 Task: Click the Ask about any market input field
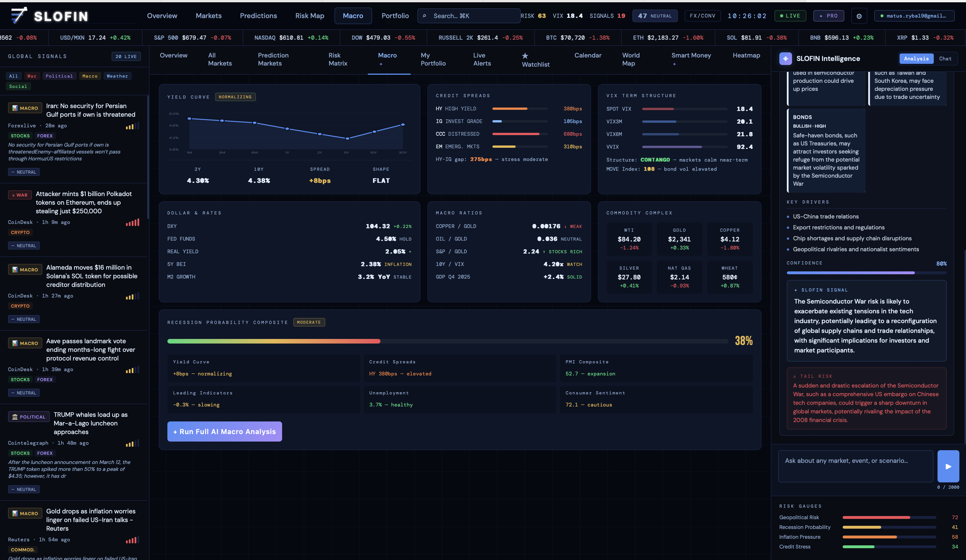pos(855,466)
